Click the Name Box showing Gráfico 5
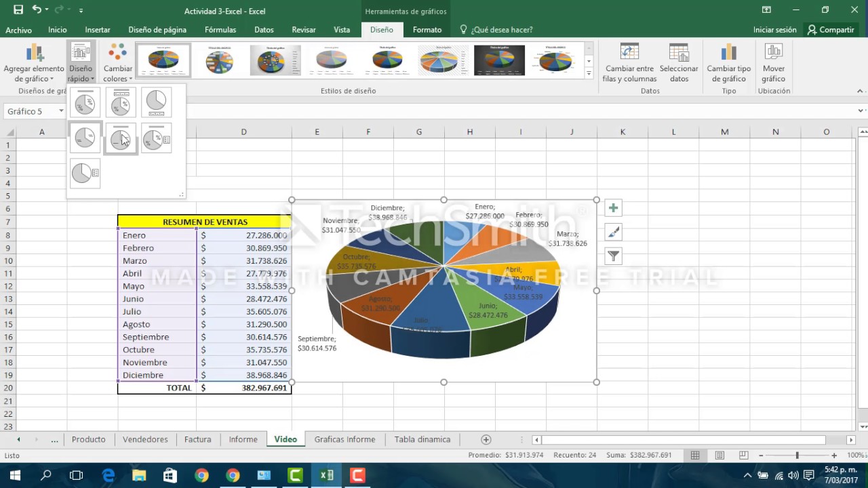Screen dimensions: 868x488 (28, 111)
